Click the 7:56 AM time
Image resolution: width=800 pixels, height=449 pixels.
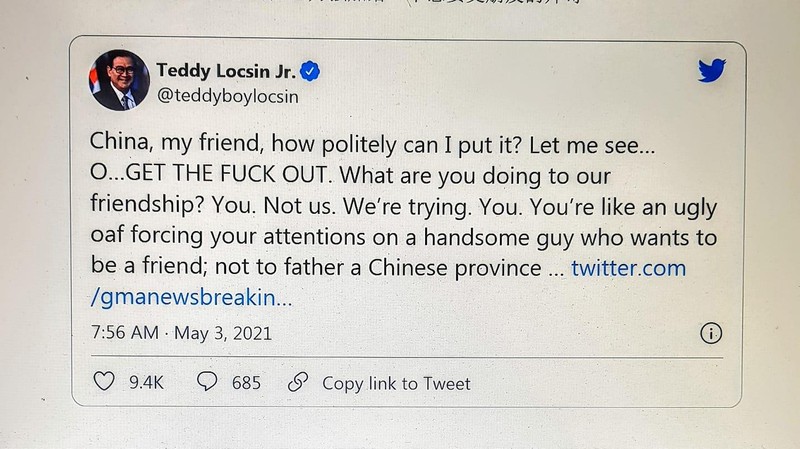tap(122, 333)
